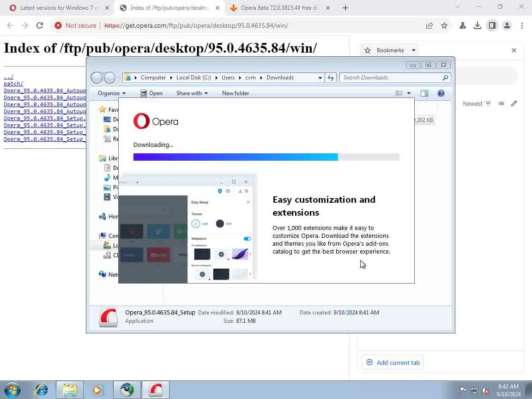Switch to Opera installer taskbar icon

point(155,390)
